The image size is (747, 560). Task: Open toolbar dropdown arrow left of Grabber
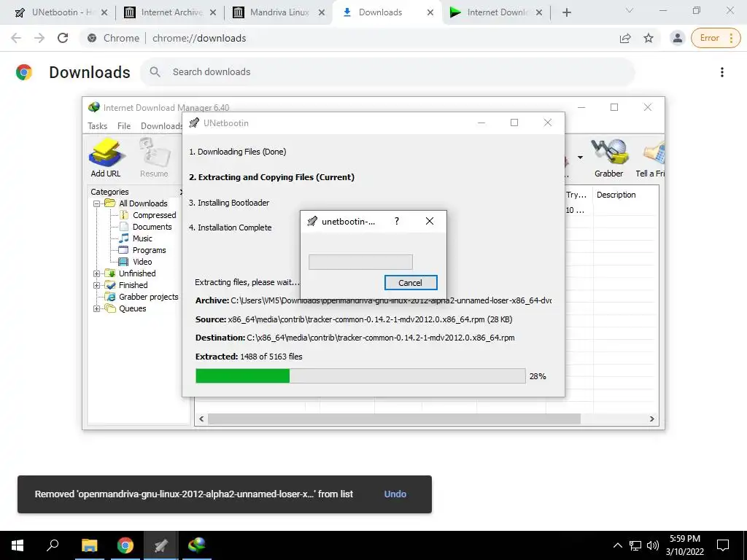(x=580, y=157)
